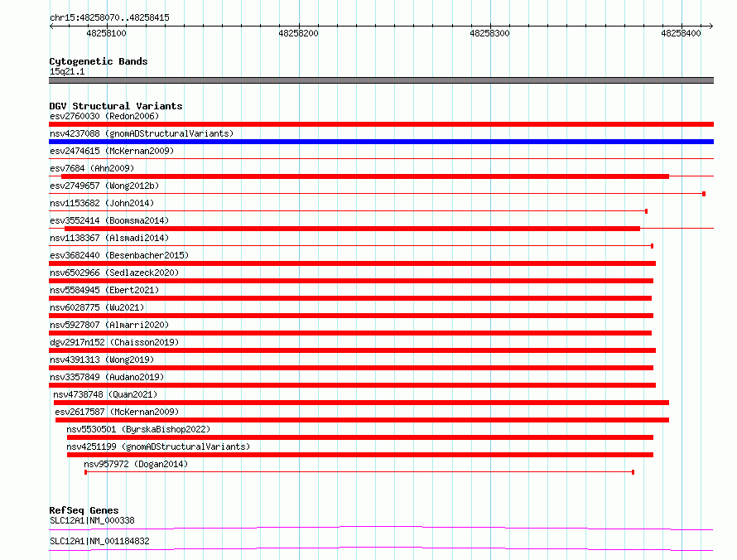Click the esv2760030 (Redon2006) variant label
This screenshot has width=737, height=560.
104,116
